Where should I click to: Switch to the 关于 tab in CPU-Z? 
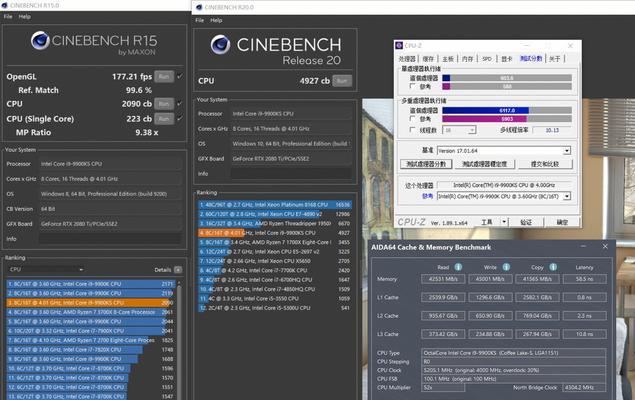pos(554,59)
